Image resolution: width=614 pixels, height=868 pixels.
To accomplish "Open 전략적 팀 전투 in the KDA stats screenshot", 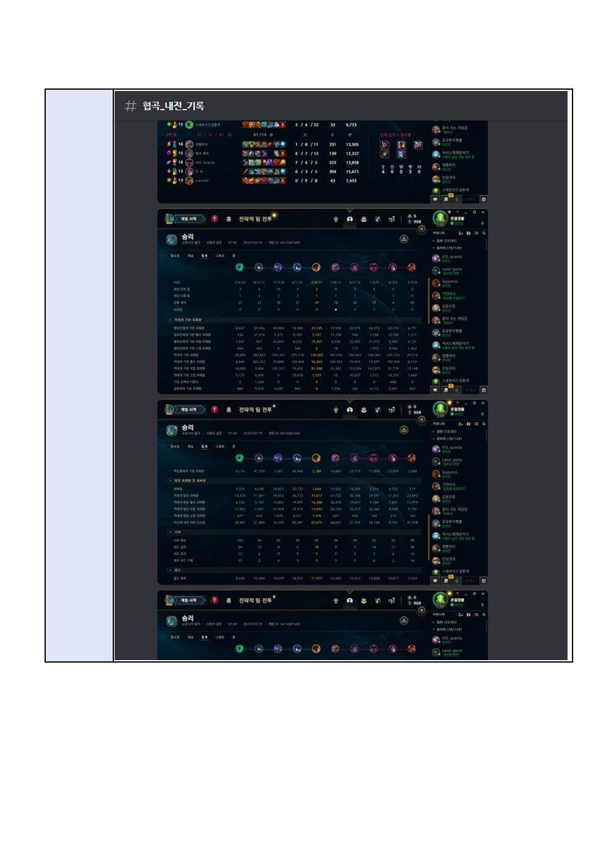I will click(x=255, y=218).
